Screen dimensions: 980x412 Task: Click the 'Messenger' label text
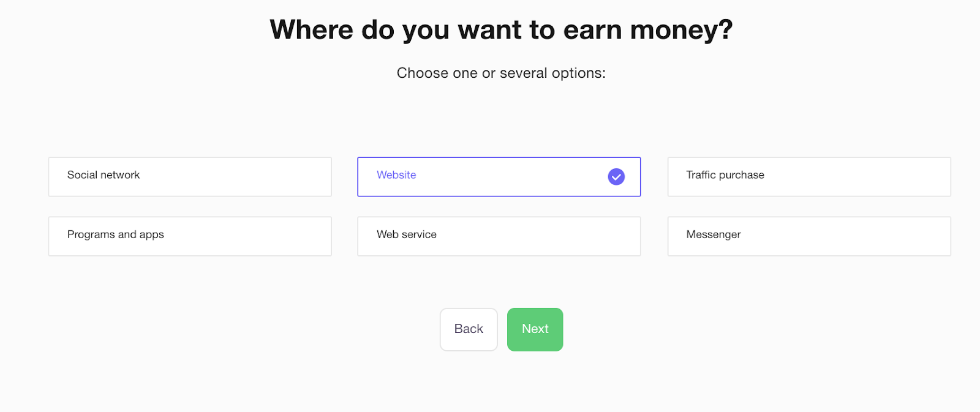click(714, 234)
